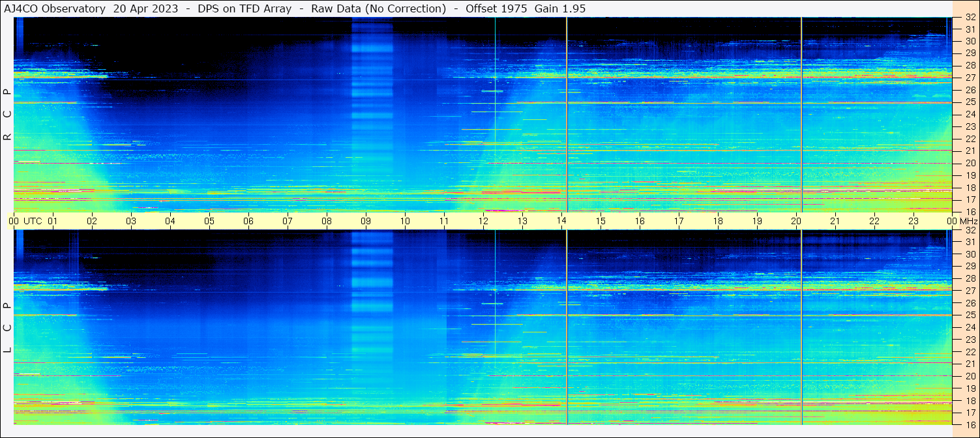
Task: Click hour 07 on the UTC axis
Action: coord(288,221)
